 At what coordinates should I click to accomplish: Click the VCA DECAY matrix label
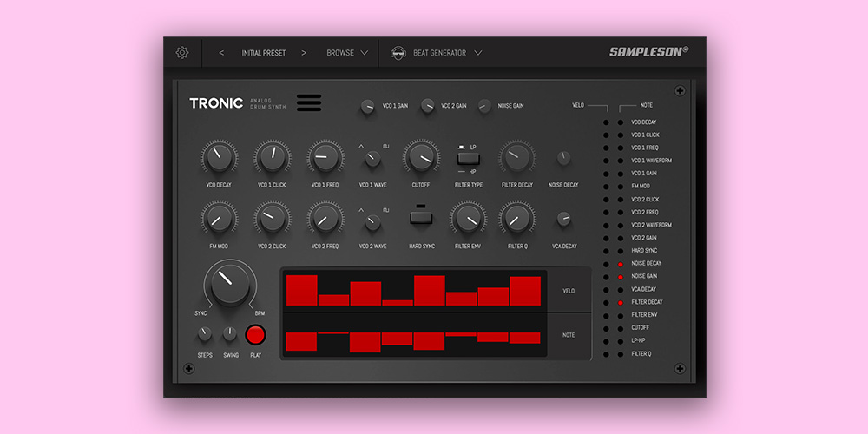click(644, 289)
